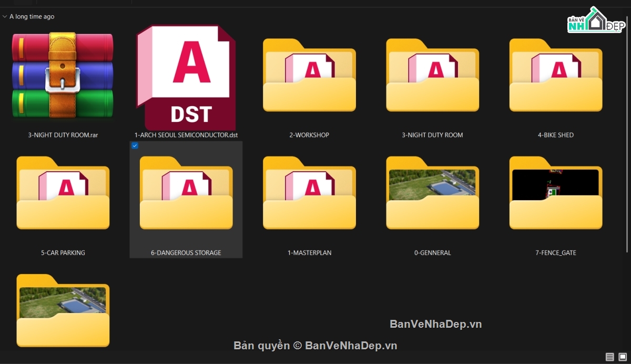The image size is (631, 364).
Task: Open the 5-CAR PARKING folder icon
Action: pos(63,193)
